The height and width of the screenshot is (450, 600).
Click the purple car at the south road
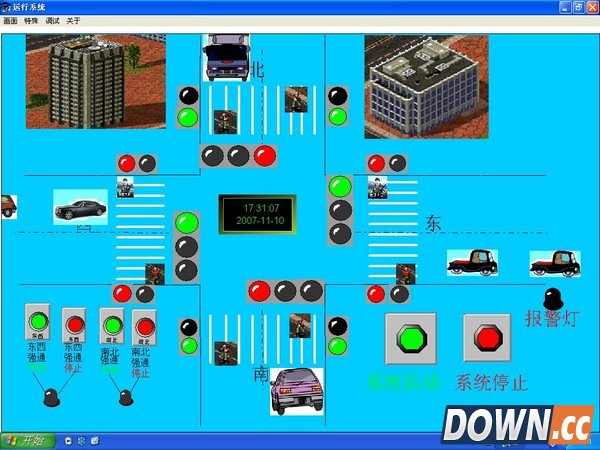[298, 390]
